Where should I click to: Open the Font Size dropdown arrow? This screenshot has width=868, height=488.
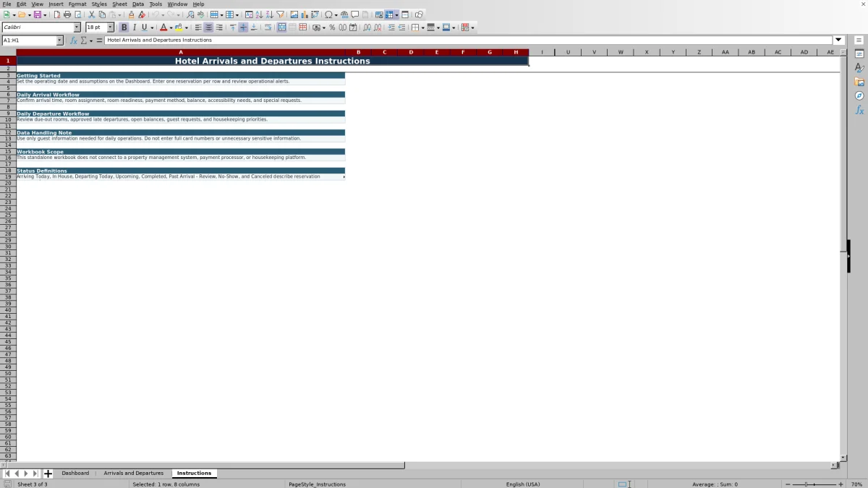tap(111, 27)
